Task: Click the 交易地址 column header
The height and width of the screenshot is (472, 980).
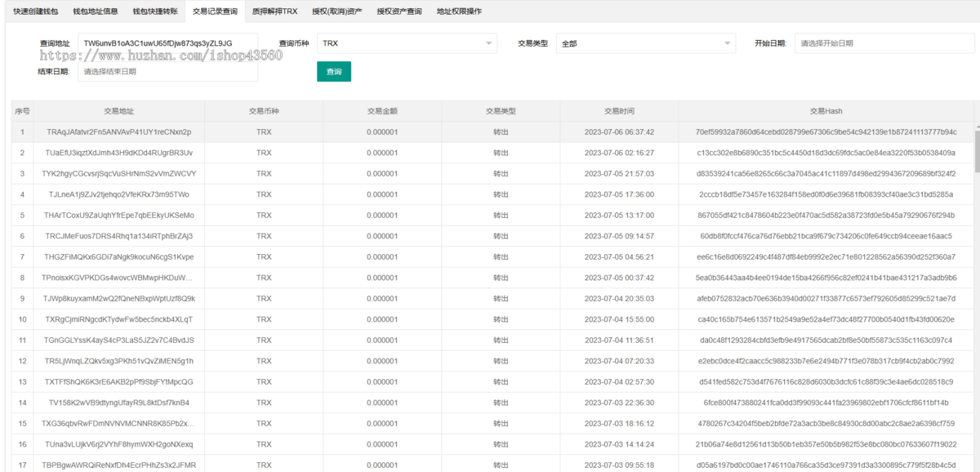Action: point(119,111)
